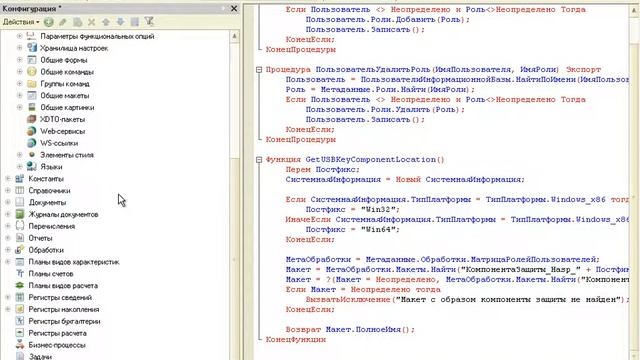
Task: Click the Журналы документов icon
Action: point(20,214)
